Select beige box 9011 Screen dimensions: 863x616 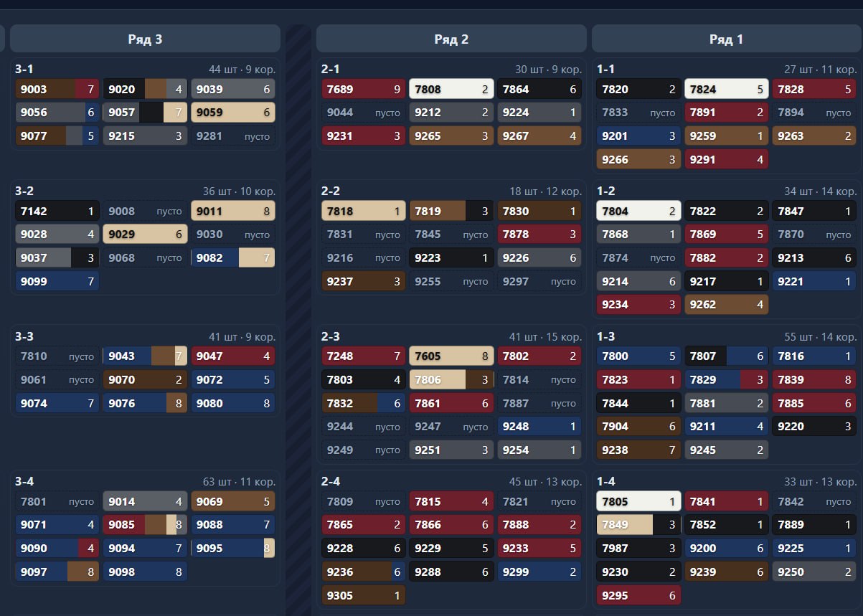pyautogui.click(x=233, y=211)
